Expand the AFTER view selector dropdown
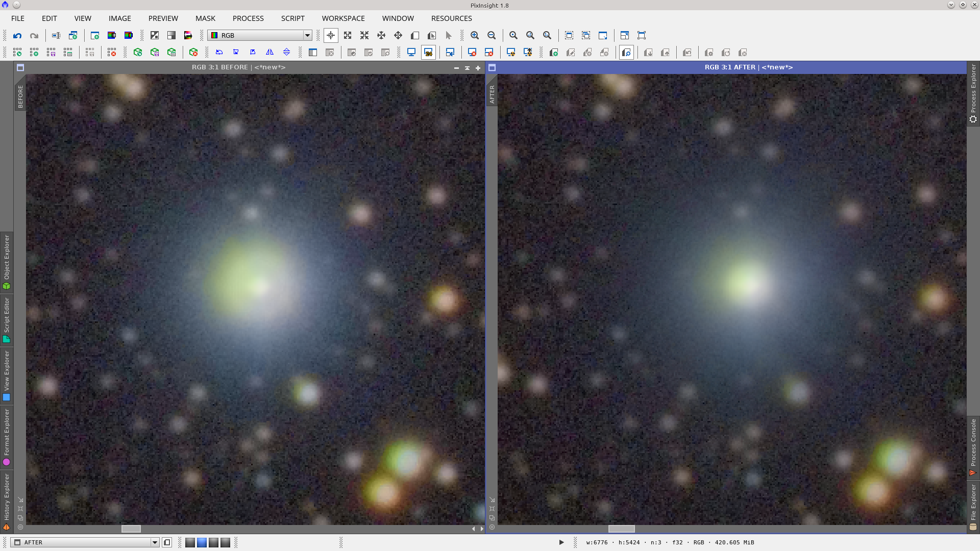Viewport: 980px width, 551px height. click(155, 542)
